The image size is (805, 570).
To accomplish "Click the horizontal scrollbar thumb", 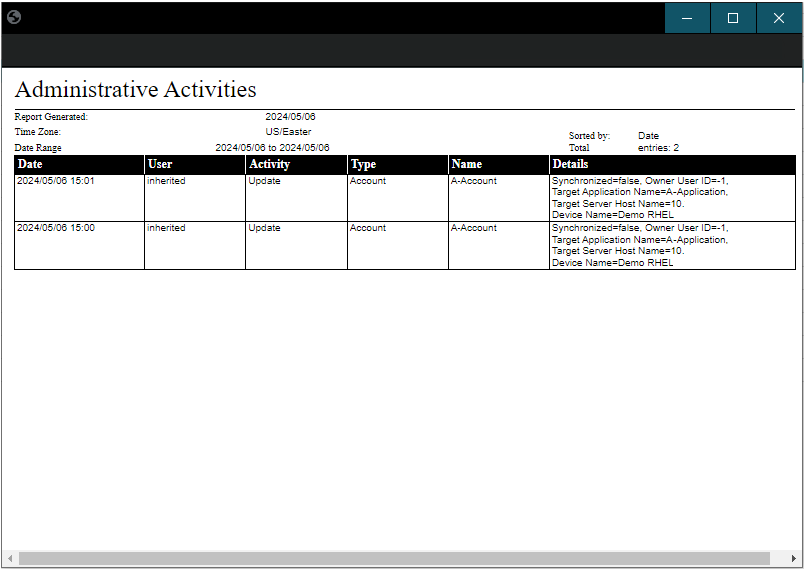I will (x=394, y=558).
